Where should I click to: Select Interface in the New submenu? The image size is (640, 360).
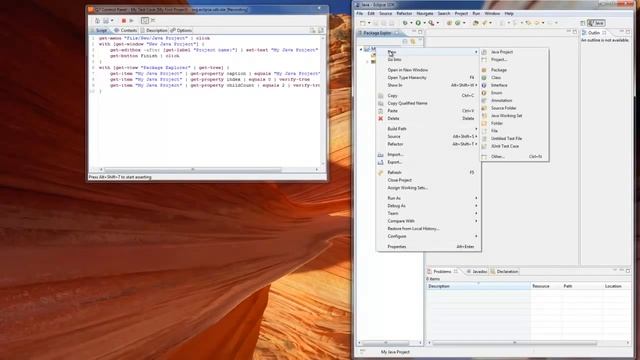click(514, 85)
